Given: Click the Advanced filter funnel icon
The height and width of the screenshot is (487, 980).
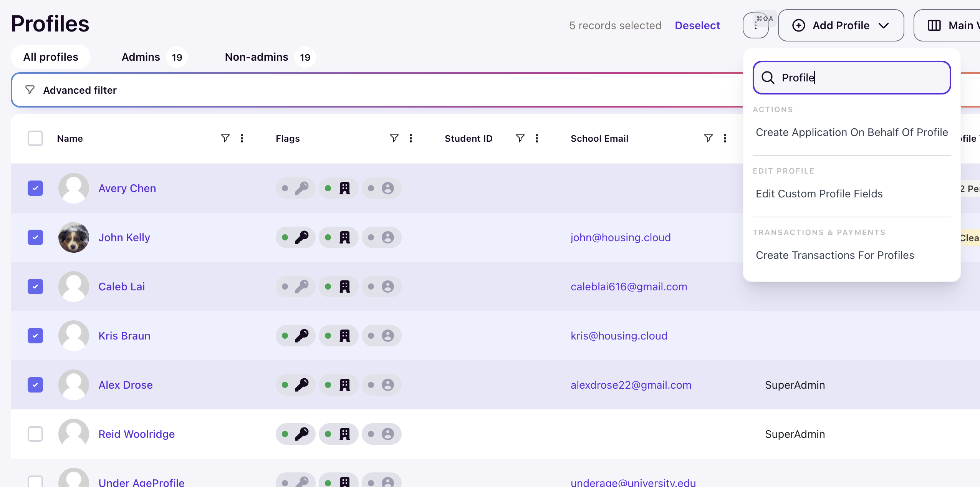Looking at the screenshot, I should tap(30, 90).
